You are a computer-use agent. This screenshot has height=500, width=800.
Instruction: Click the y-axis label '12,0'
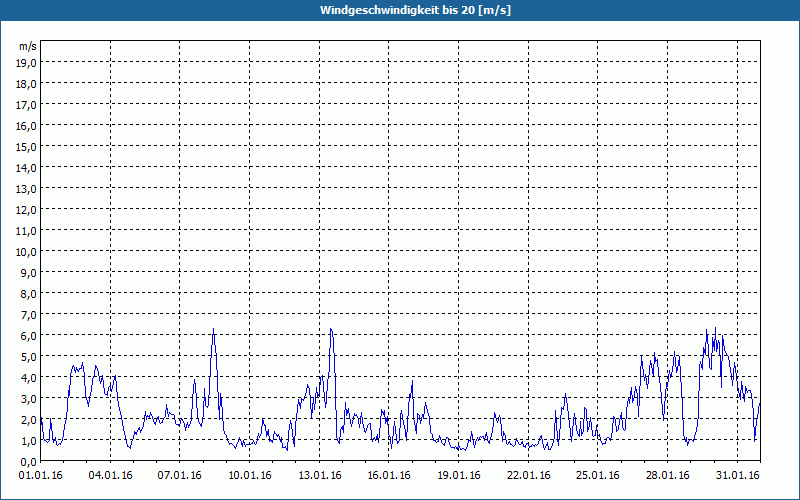point(27,210)
